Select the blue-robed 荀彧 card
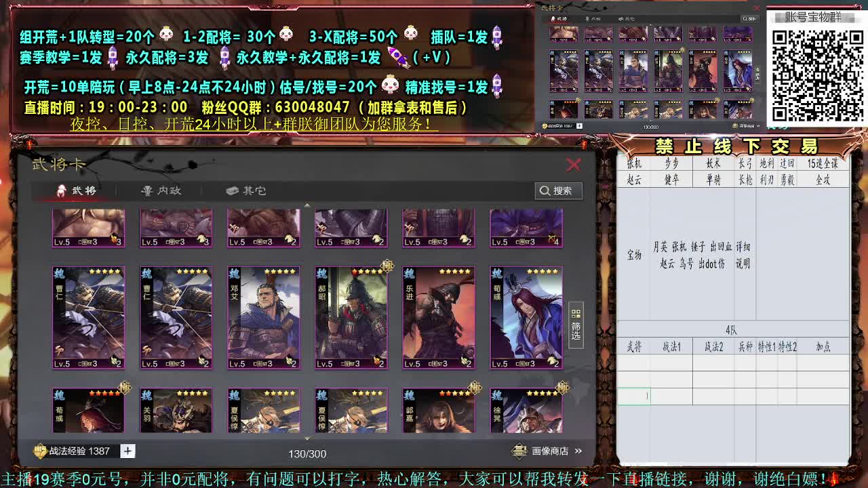This screenshot has width=868, height=488. 526,317
